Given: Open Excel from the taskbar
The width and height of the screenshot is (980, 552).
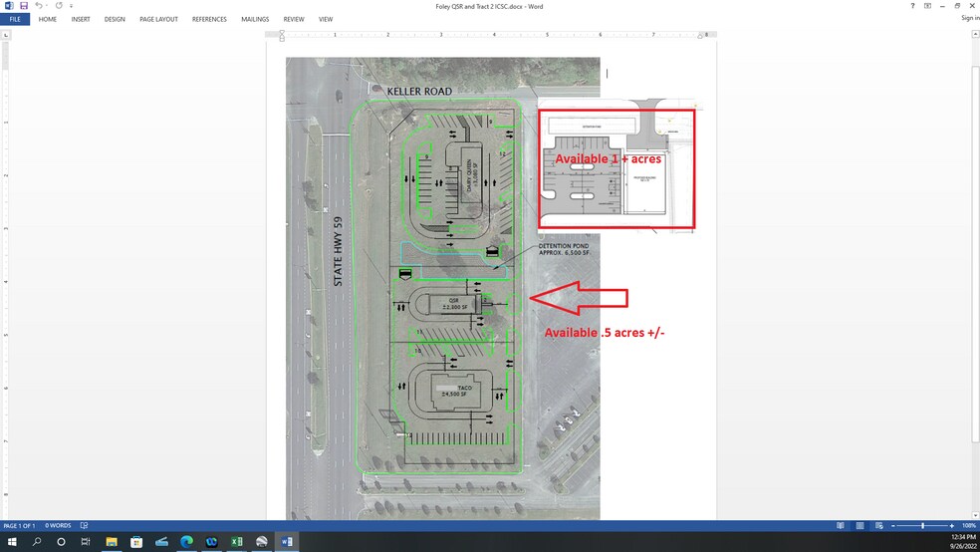Looking at the screenshot, I should coord(237,542).
